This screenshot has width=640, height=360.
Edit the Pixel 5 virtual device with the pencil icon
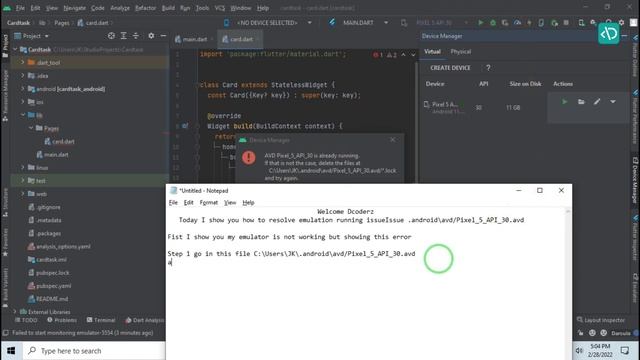pyautogui.click(x=597, y=102)
